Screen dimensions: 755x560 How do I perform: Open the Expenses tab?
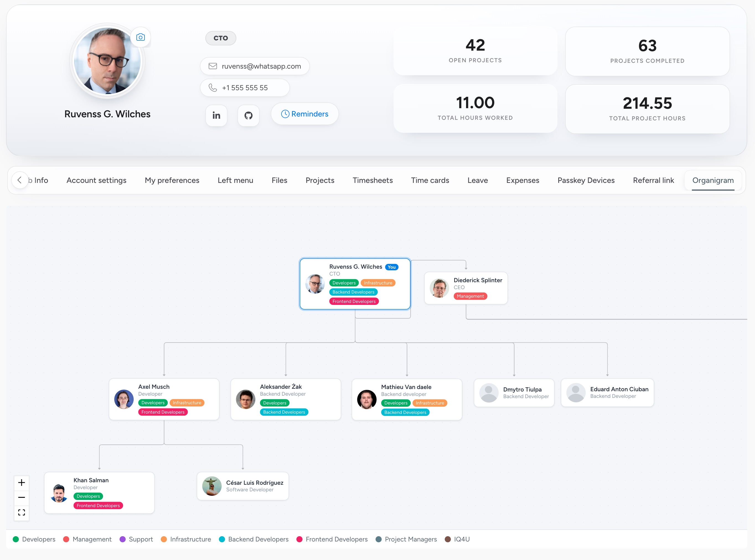523,180
